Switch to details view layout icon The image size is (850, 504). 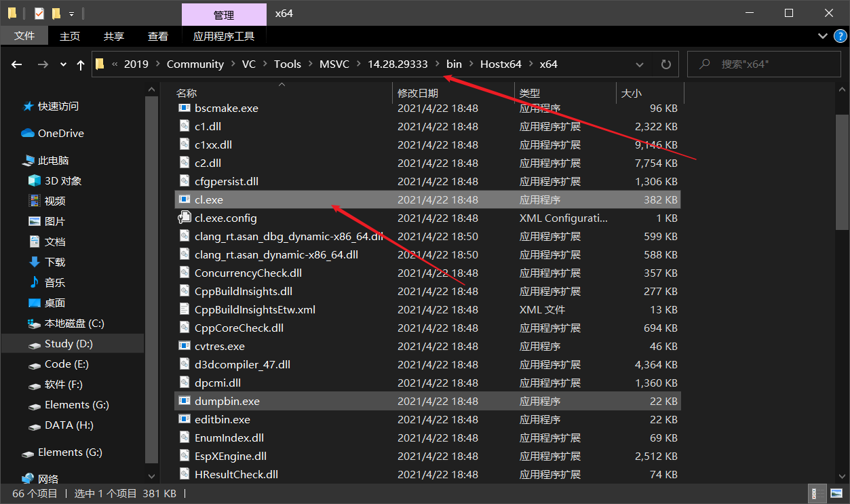coord(817,493)
